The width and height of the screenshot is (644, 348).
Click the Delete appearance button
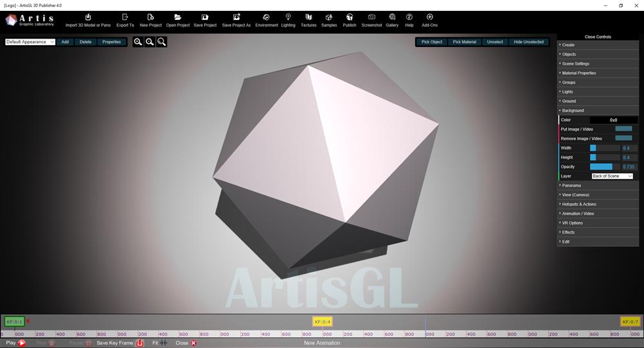(x=86, y=42)
